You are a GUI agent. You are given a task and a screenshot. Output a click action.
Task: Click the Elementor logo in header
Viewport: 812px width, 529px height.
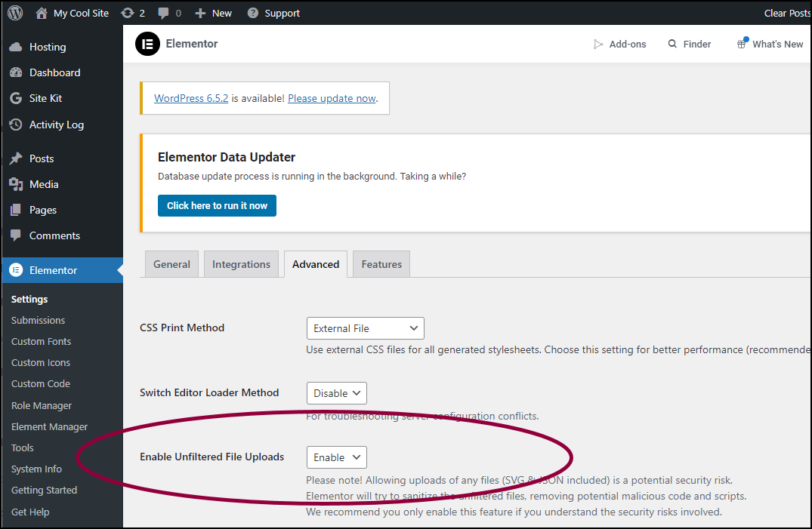147,44
